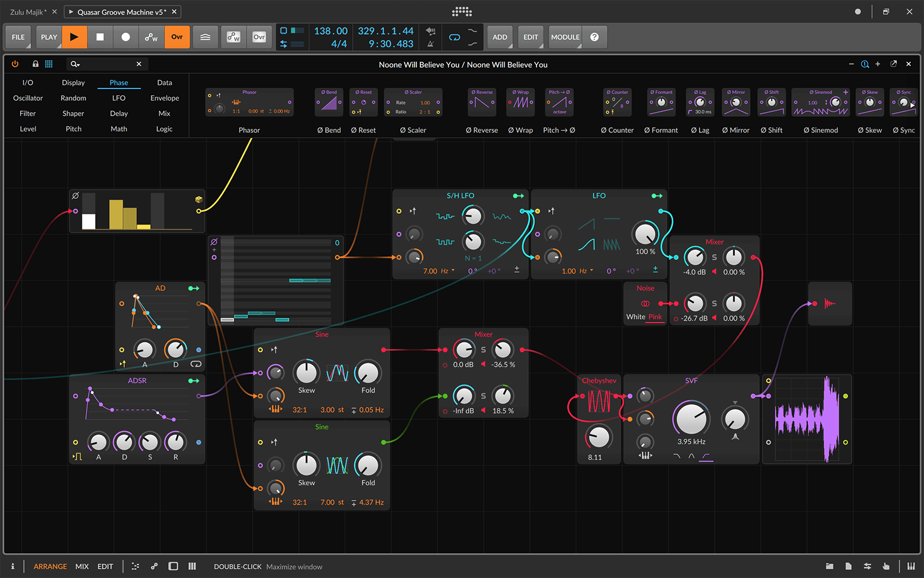Select the SVF high-pass filter mode icon
Screen dimensions: 924x578
[x=707, y=456]
